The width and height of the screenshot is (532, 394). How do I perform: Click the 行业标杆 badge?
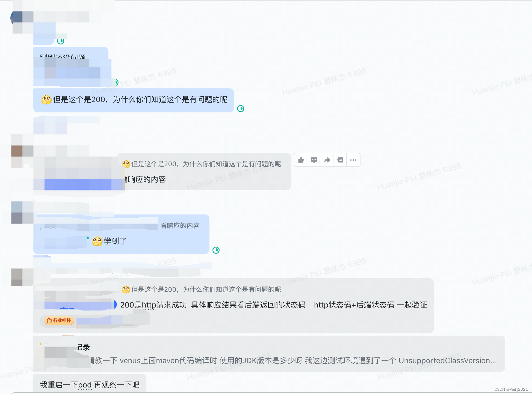(59, 320)
